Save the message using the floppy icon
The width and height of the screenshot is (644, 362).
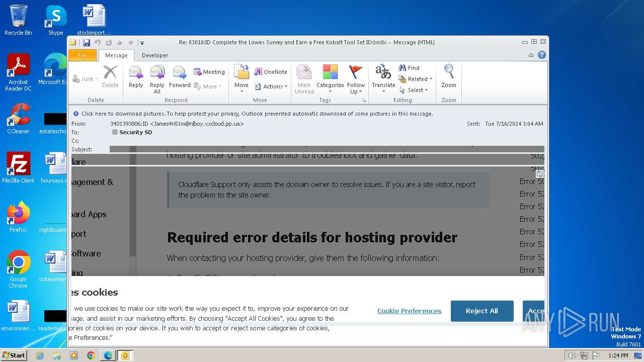click(87, 43)
